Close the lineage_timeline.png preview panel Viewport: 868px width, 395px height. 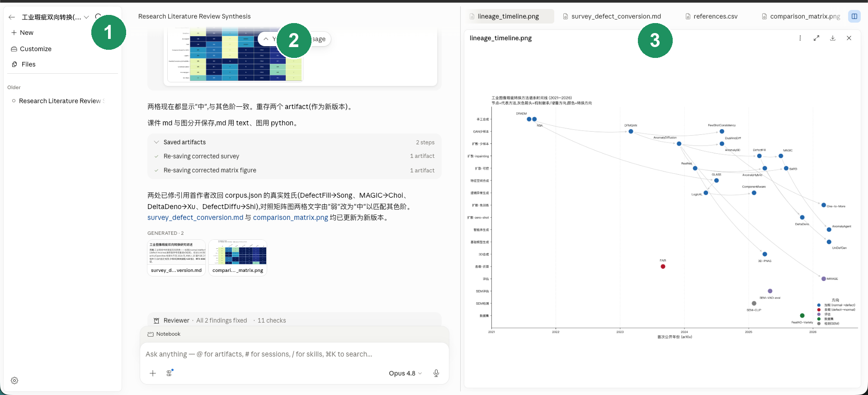[849, 38]
